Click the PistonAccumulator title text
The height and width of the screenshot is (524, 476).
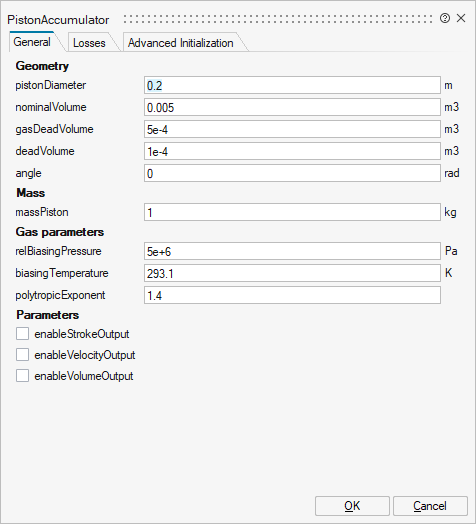(x=58, y=20)
